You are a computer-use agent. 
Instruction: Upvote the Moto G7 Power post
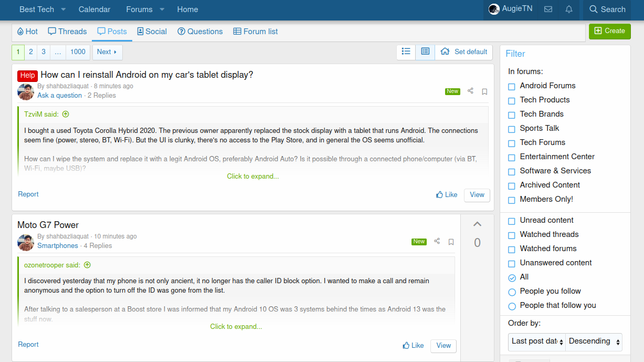pos(477,224)
